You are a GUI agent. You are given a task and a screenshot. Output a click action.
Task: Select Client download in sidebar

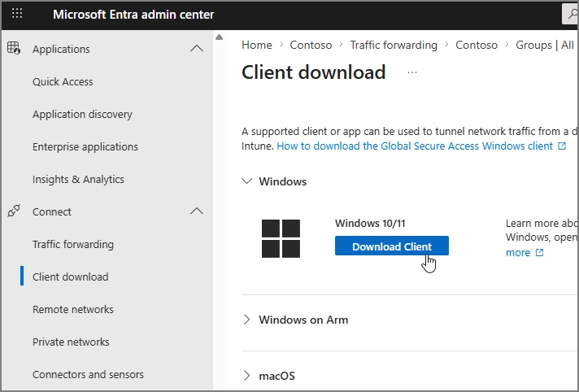[71, 277]
